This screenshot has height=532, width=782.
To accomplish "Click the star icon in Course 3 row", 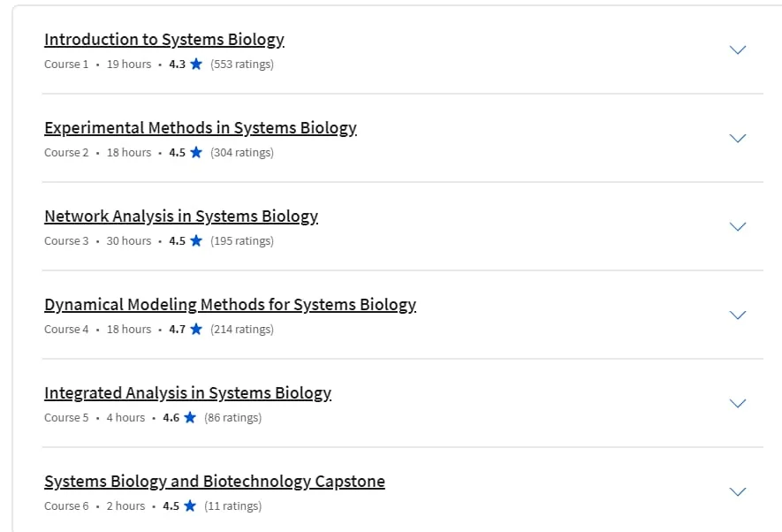I will (196, 240).
